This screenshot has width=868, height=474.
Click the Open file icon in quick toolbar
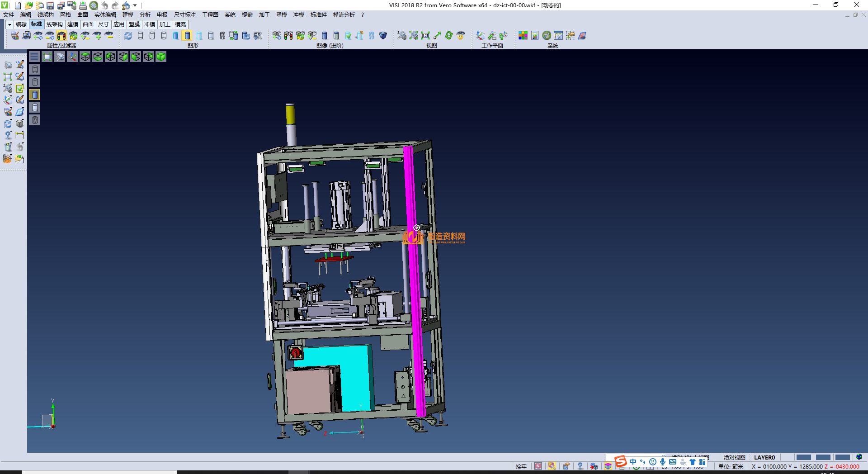[x=28, y=5]
